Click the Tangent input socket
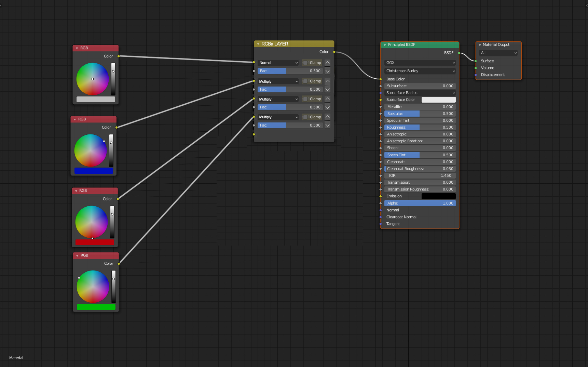This screenshot has height=367, width=588. click(381, 224)
